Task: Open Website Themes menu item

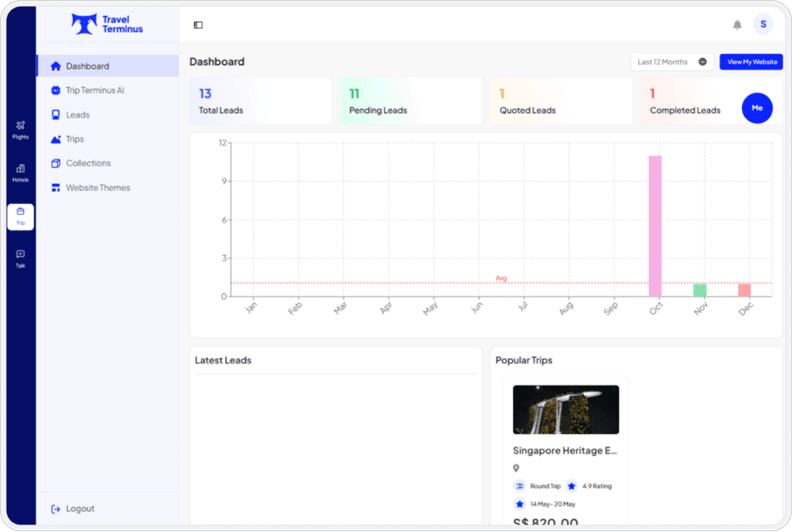Action: click(x=97, y=188)
